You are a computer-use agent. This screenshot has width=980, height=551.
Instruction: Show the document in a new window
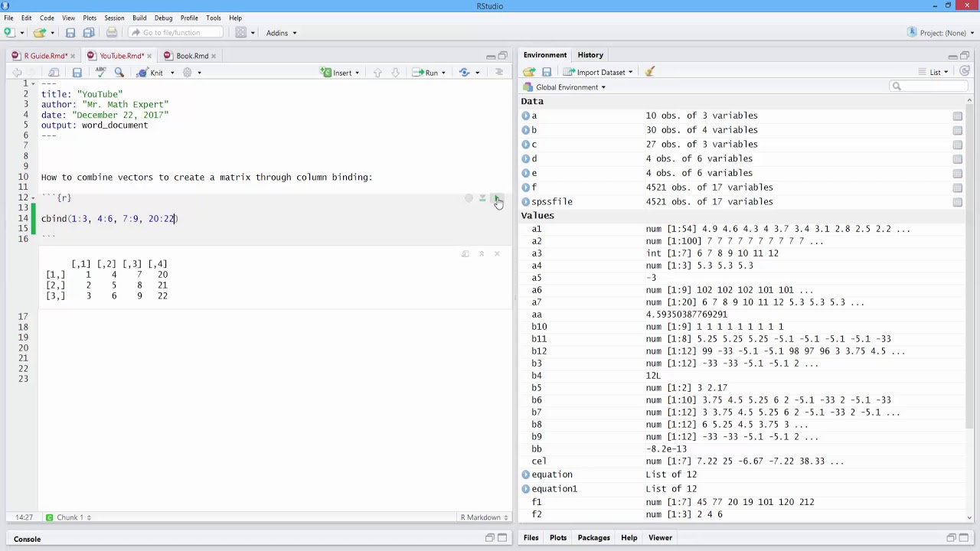tap(54, 73)
